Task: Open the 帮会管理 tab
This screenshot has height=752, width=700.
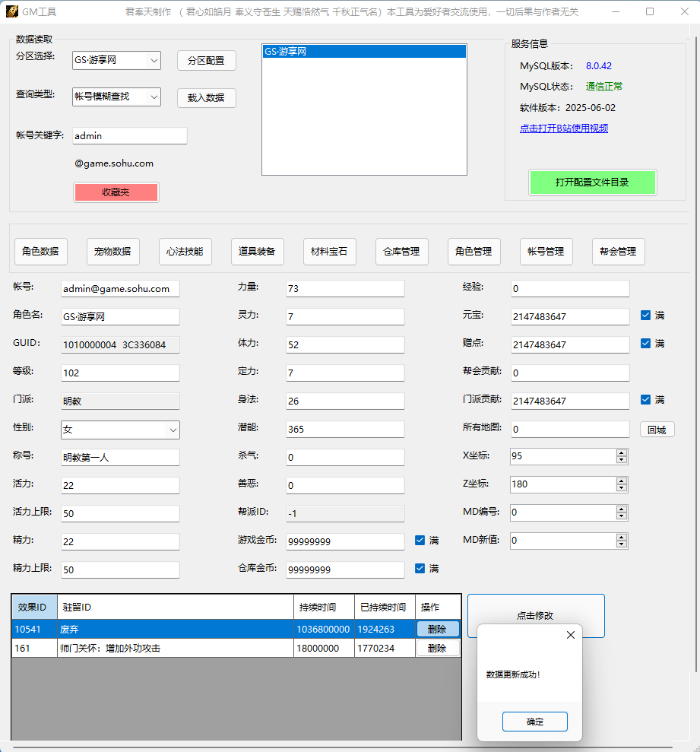Action: pos(618,252)
